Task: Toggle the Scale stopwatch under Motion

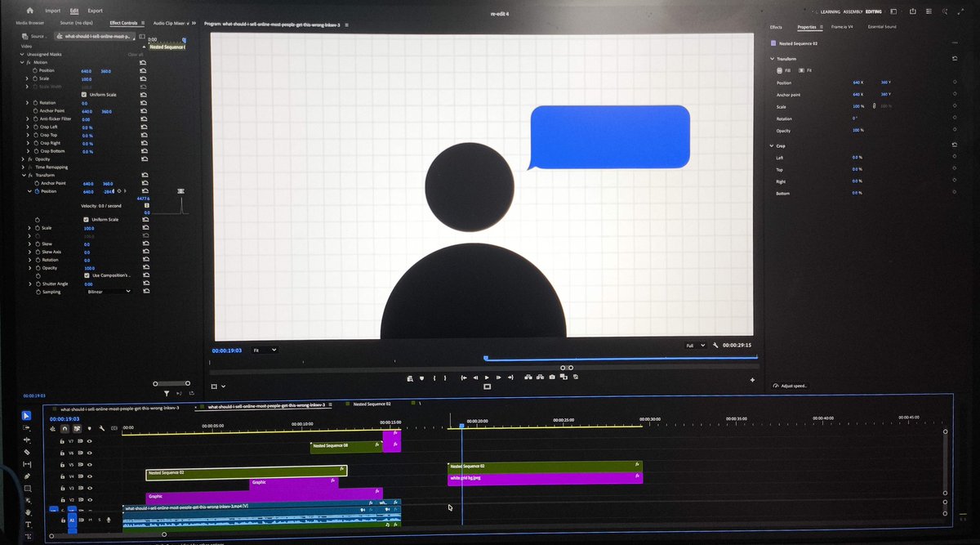Action: coord(35,78)
